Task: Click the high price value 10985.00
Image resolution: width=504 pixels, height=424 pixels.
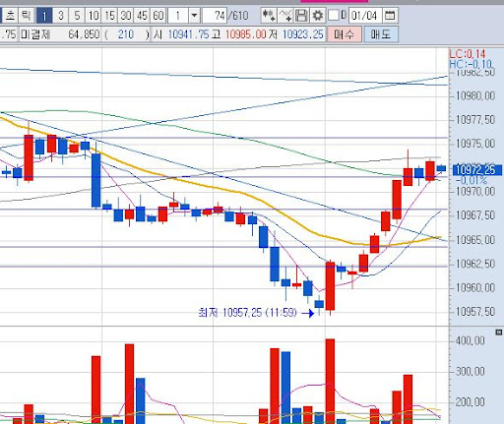Action: click(x=246, y=34)
